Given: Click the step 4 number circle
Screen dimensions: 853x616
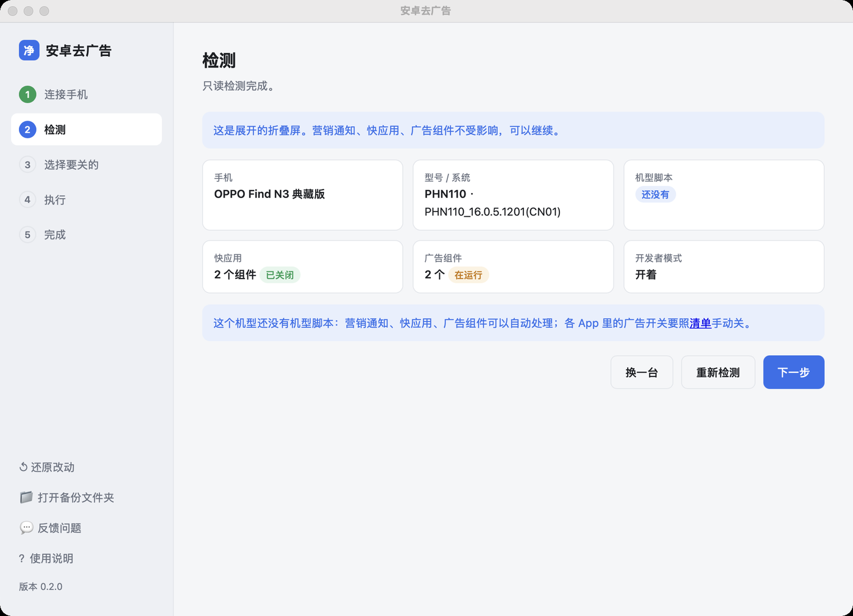Looking at the screenshot, I should pos(27,200).
